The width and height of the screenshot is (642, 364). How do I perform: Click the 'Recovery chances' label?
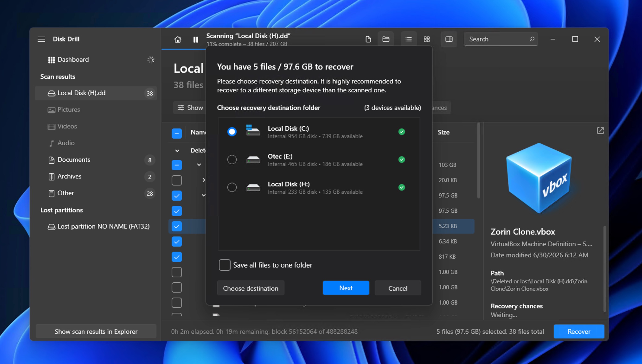pyautogui.click(x=517, y=306)
